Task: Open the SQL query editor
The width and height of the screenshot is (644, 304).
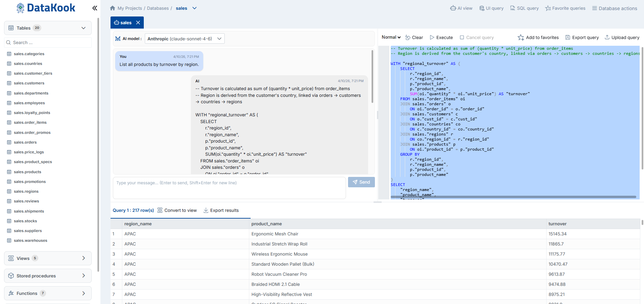Action: [x=524, y=8]
